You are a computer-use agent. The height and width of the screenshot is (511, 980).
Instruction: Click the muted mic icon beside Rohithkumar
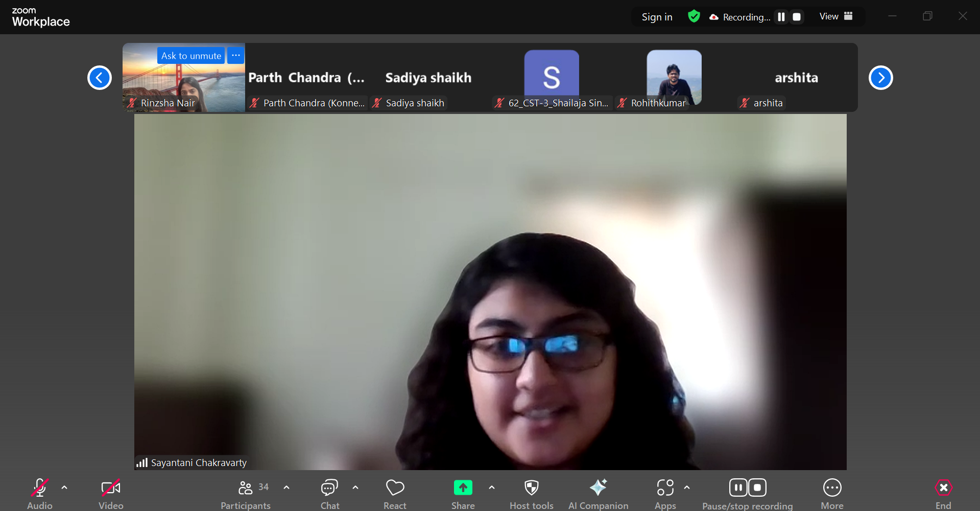pyautogui.click(x=622, y=103)
